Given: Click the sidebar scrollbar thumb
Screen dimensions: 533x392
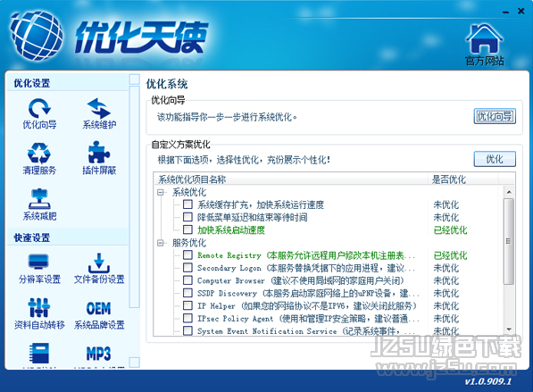Looking at the screenshot, I should 135,196.
